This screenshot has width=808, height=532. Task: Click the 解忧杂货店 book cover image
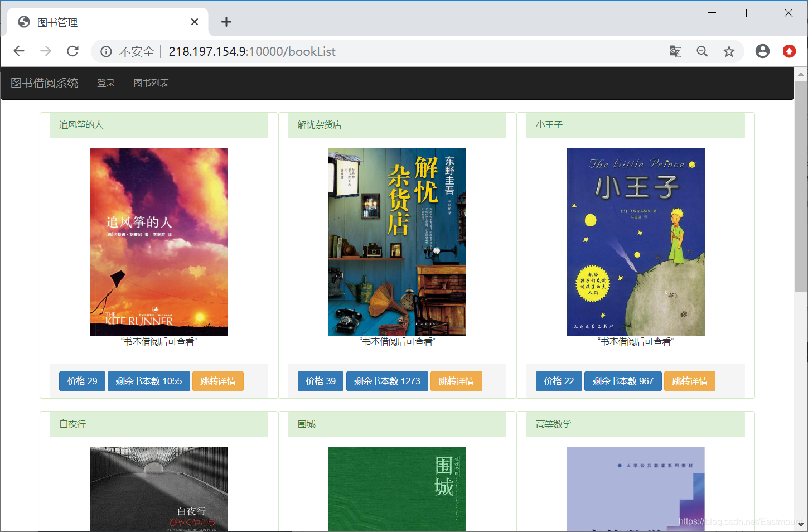[397, 241]
